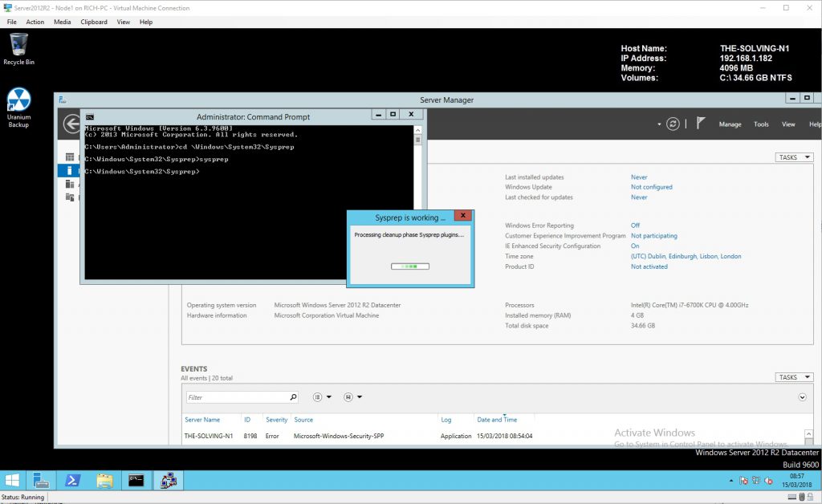Click the Windows Update 'Not configured' link
This screenshot has height=504, width=822.
tap(651, 187)
